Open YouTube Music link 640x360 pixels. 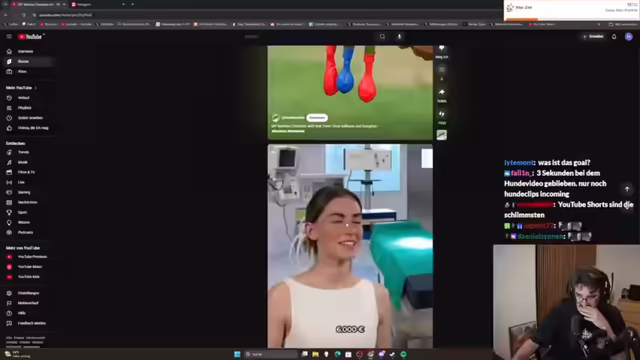27,267
